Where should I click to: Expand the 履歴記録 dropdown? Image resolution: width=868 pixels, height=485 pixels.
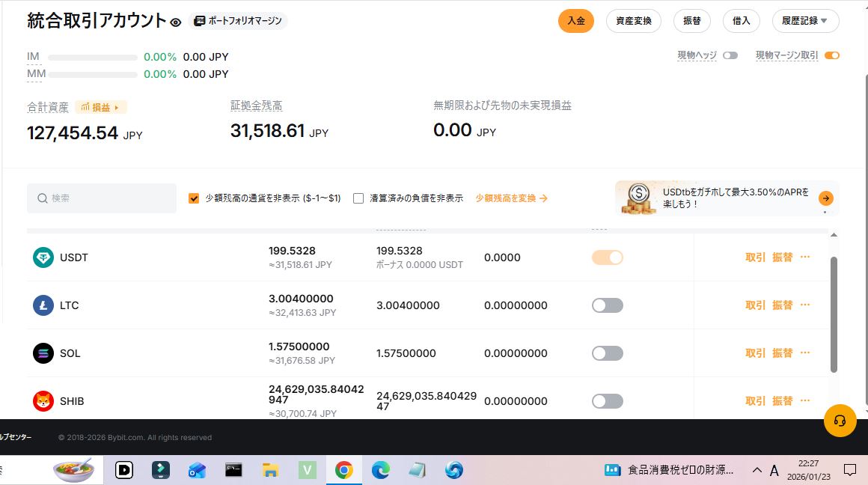805,21
